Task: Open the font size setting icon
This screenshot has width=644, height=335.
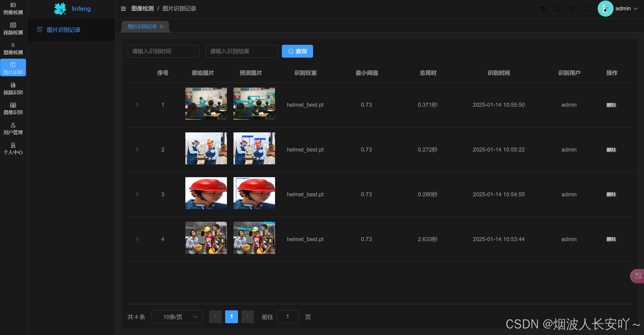Action: pyautogui.click(x=543, y=9)
